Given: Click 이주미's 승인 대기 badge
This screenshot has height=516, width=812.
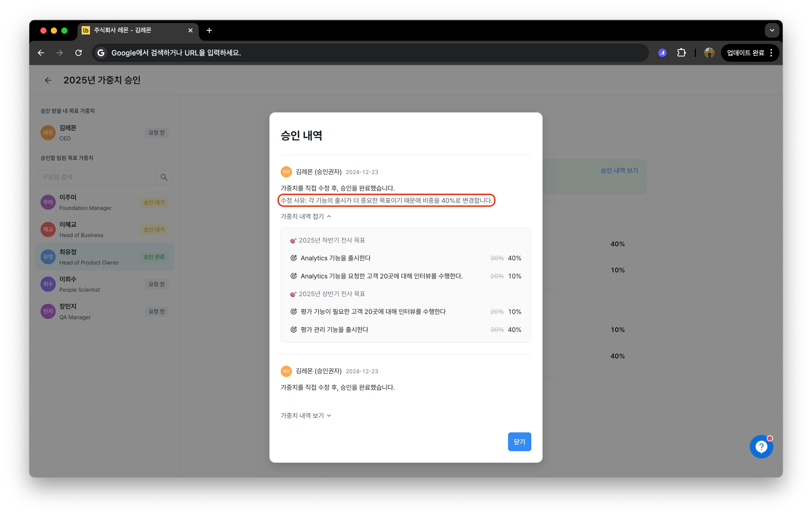Looking at the screenshot, I should click(x=154, y=203).
